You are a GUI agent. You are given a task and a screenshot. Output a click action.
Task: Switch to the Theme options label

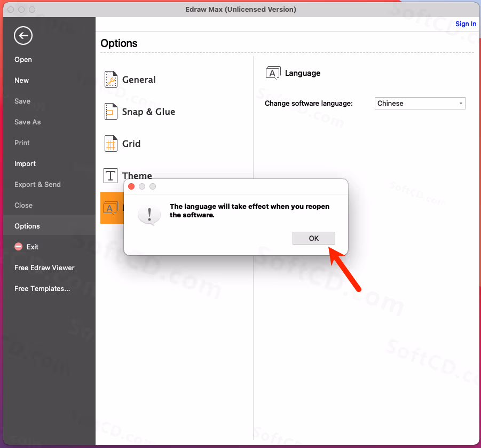(x=137, y=175)
